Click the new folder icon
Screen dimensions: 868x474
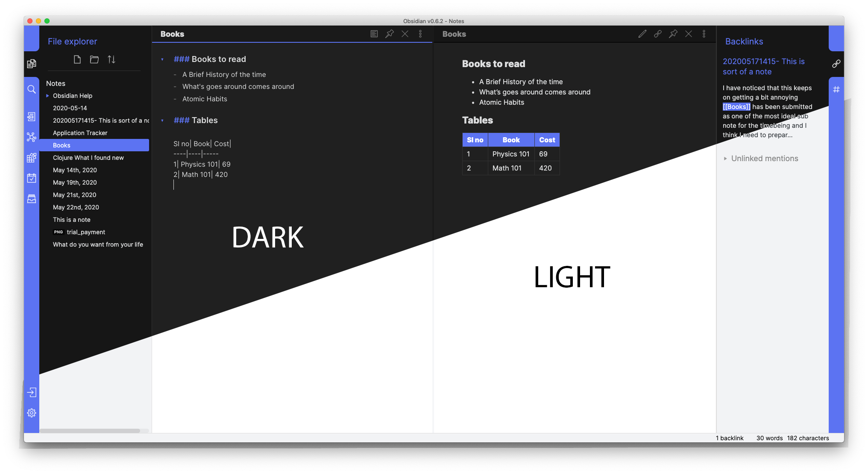(94, 59)
